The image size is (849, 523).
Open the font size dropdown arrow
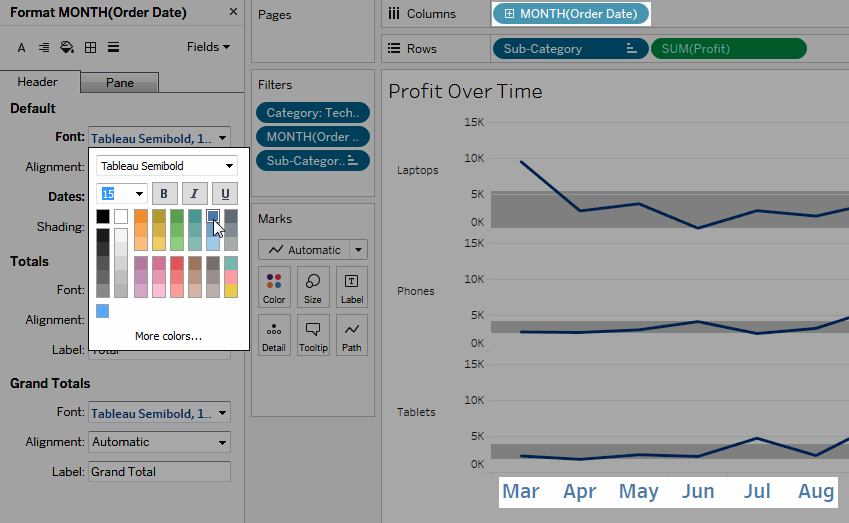tap(139, 194)
